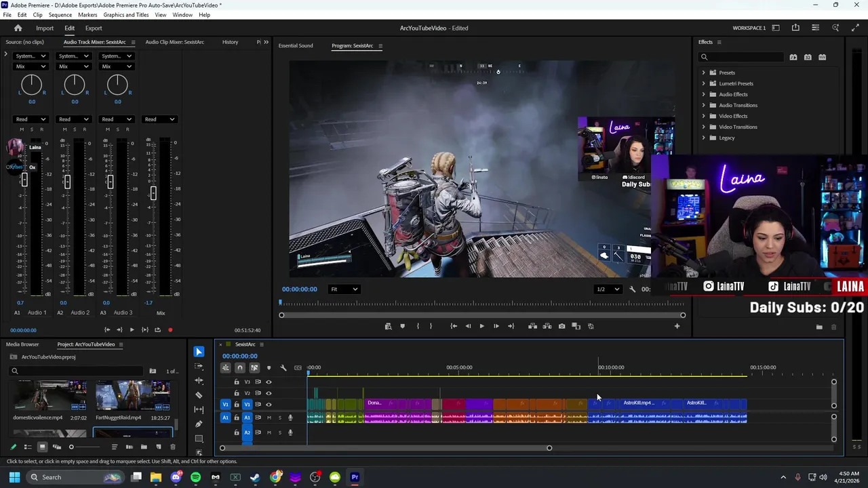Expand the Video Effects folder
Image resolution: width=868 pixels, height=488 pixels.
click(x=703, y=116)
